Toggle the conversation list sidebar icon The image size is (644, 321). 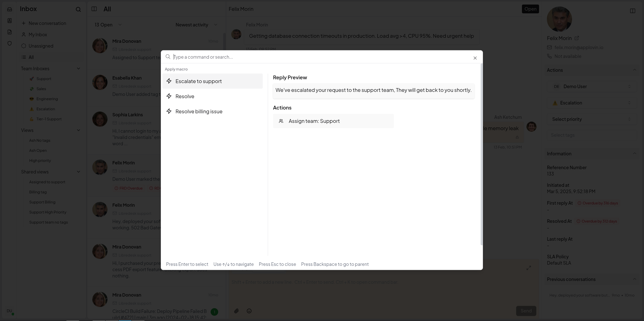point(94,9)
